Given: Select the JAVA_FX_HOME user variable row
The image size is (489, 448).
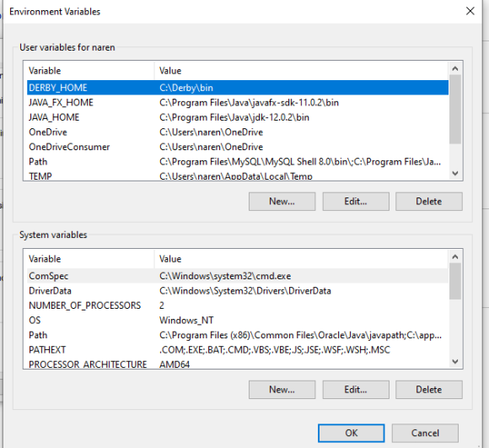Looking at the screenshot, I should (238, 103).
